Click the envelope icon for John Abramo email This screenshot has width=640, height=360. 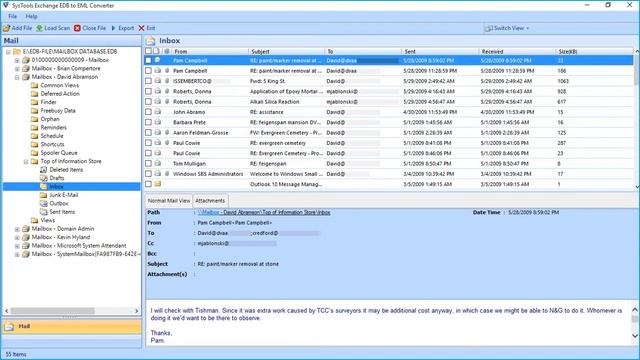pos(158,112)
